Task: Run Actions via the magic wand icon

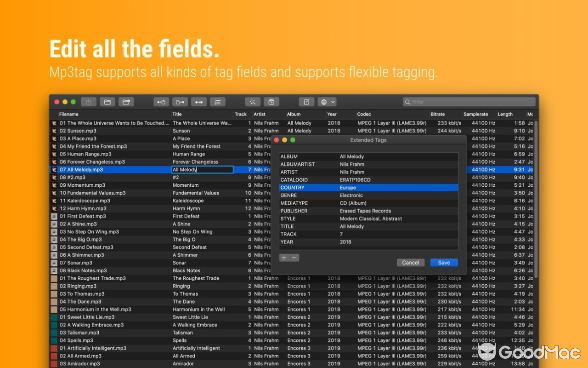Action: pos(252,102)
